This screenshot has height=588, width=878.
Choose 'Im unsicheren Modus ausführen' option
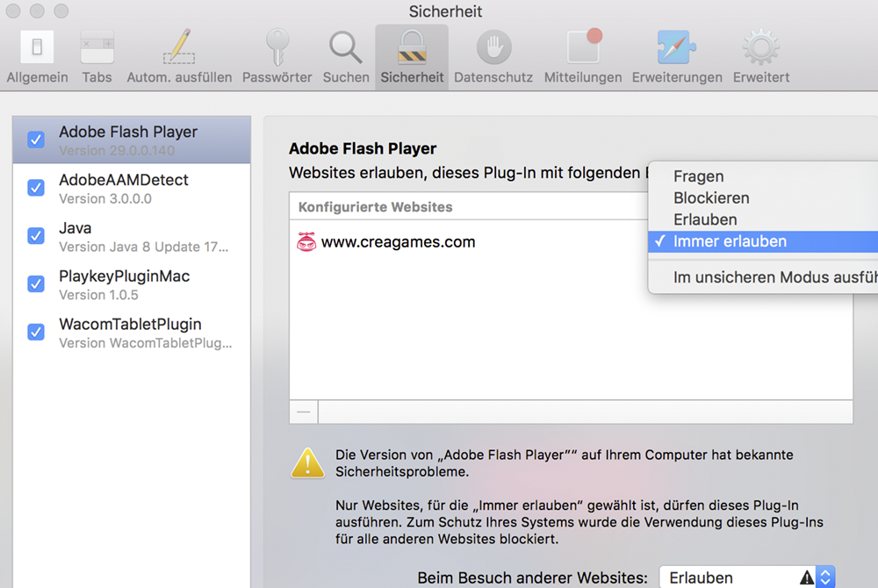(x=773, y=277)
